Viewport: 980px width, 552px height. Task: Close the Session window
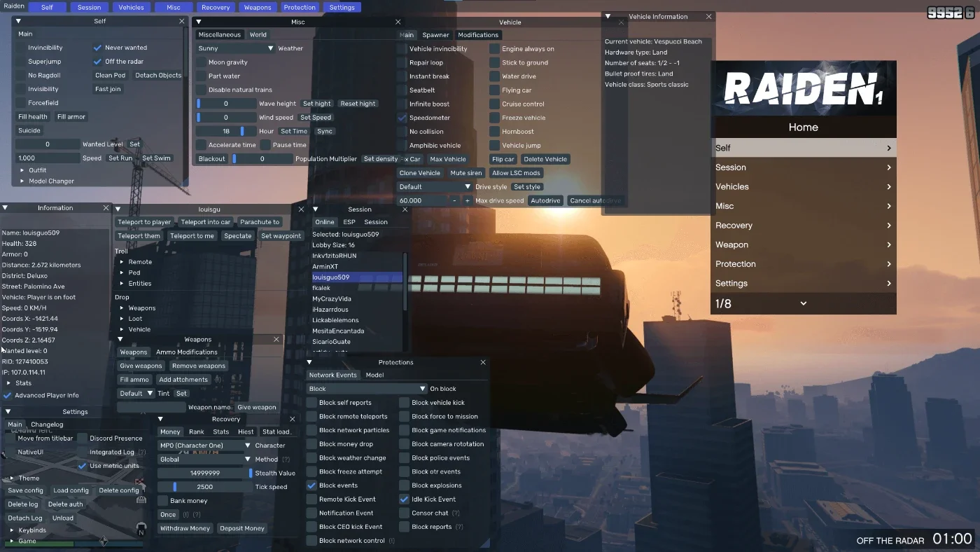(x=405, y=209)
